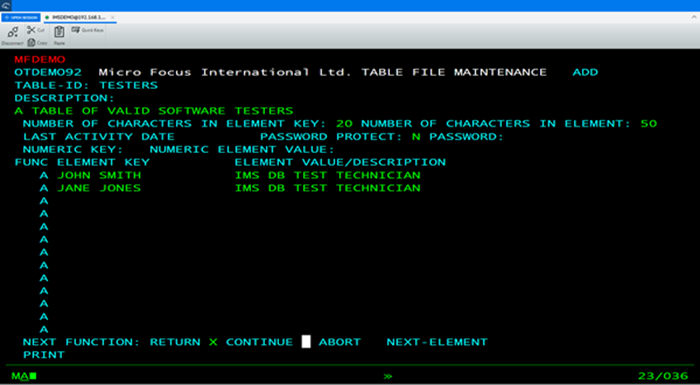Click the element key length value 20
Viewport: 700px width, 385px height.
tap(344, 124)
